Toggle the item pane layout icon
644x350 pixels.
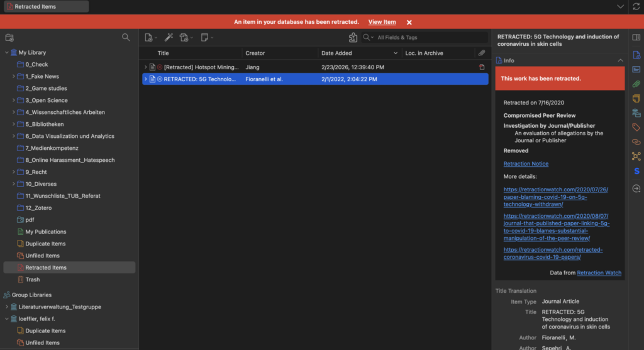[x=636, y=37]
